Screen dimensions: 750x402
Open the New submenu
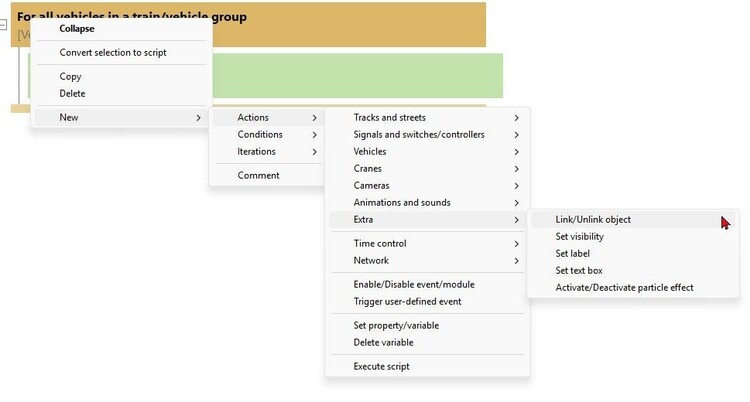122,118
